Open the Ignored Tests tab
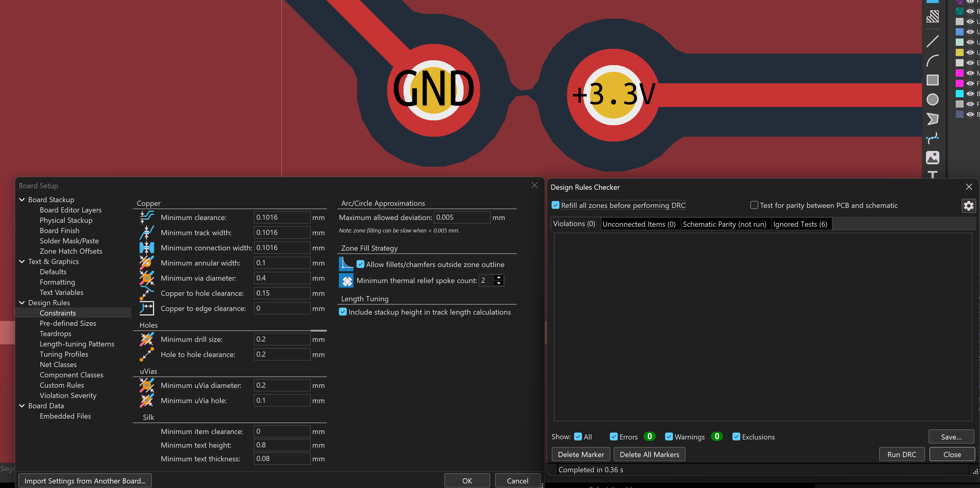 [800, 224]
